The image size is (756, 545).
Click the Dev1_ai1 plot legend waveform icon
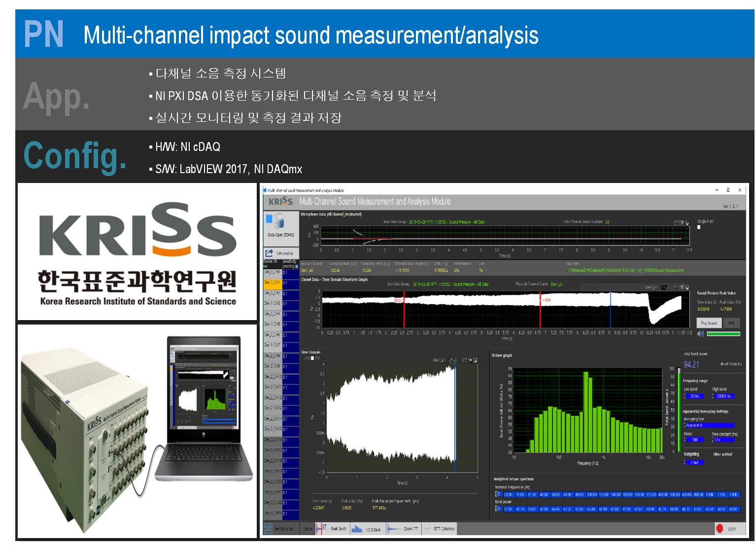point(664,288)
